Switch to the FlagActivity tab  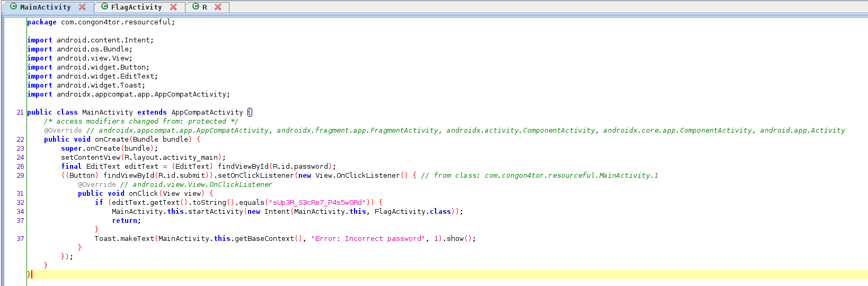(136, 7)
